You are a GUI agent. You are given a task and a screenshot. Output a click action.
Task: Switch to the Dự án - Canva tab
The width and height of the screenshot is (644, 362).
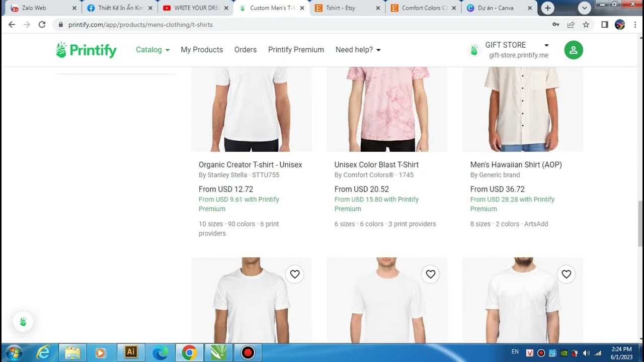click(499, 8)
